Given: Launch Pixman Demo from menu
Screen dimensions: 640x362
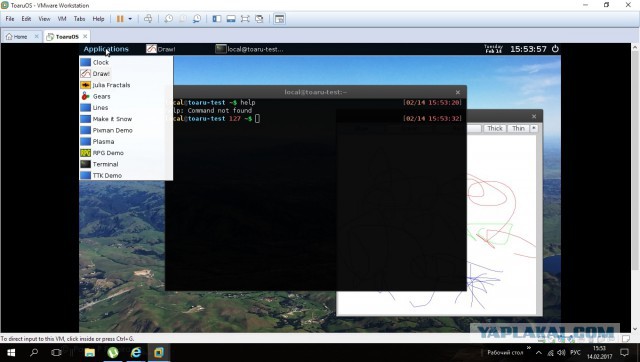Looking at the screenshot, I should pos(126,130).
